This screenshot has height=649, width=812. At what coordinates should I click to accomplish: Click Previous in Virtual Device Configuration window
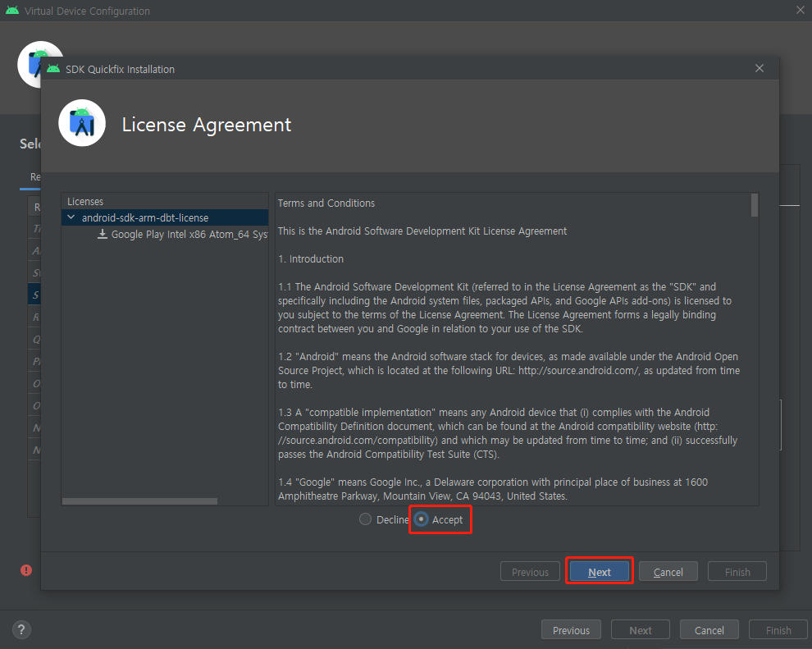(571, 630)
